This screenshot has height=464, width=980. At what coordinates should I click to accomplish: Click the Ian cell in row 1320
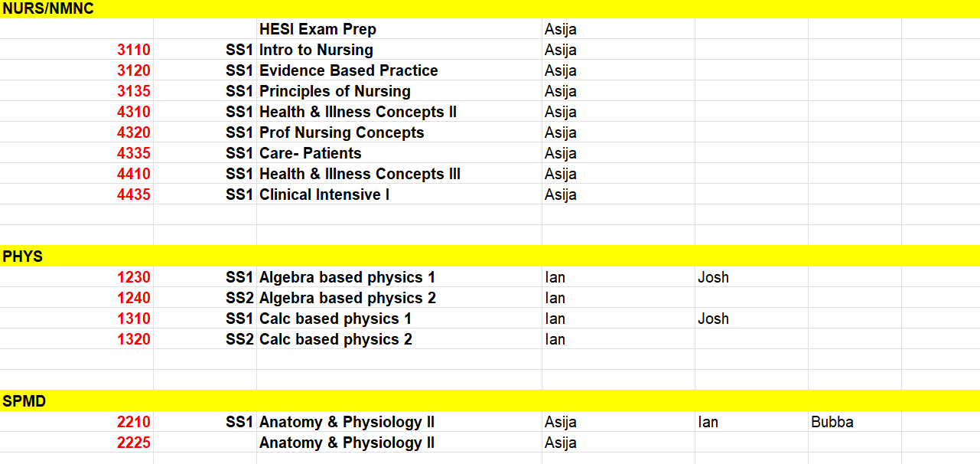(618, 339)
